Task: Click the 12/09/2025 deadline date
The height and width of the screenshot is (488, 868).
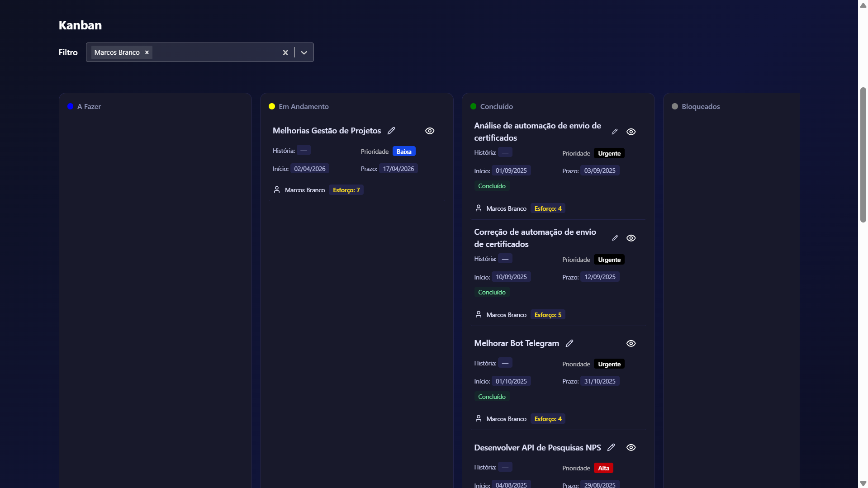Action: (600, 277)
